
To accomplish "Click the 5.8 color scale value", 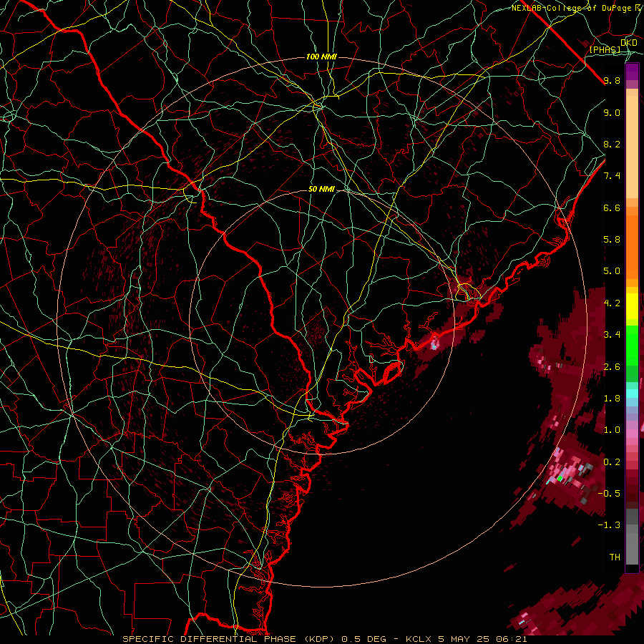I will (x=612, y=240).
